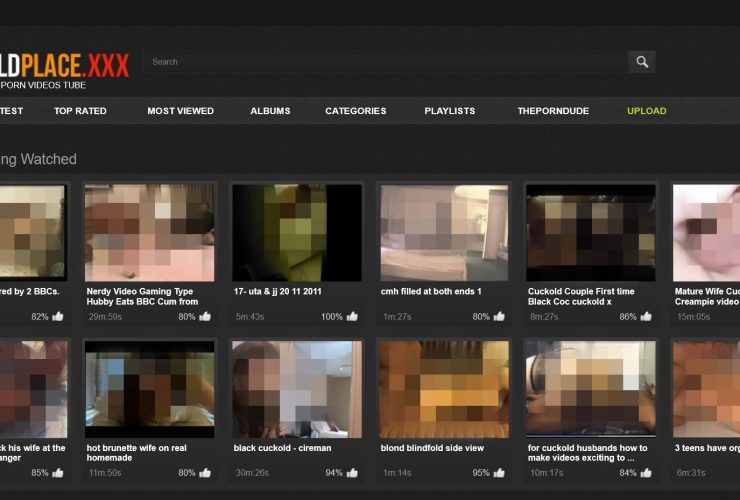Click thumbs-up icon next to 82% rating

[x=58, y=316]
